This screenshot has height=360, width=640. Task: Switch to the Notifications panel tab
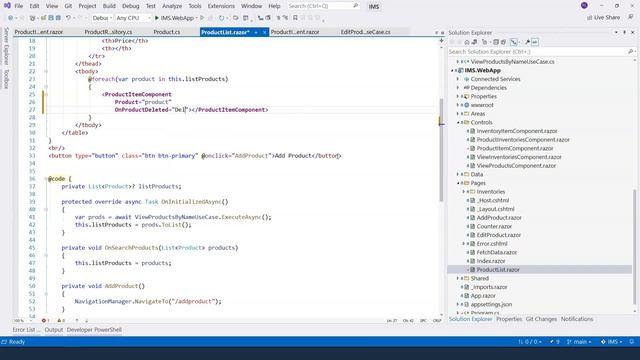coord(577,319)
